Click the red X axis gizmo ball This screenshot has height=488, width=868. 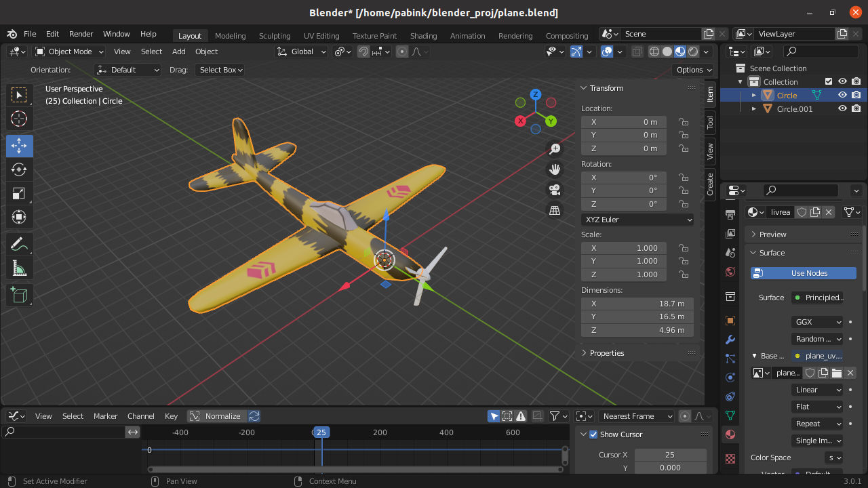click(x=520, y=121)
